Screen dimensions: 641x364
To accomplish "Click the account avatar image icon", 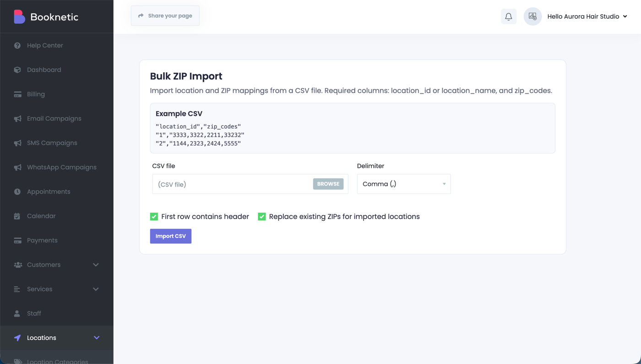I will coord(532,16).
